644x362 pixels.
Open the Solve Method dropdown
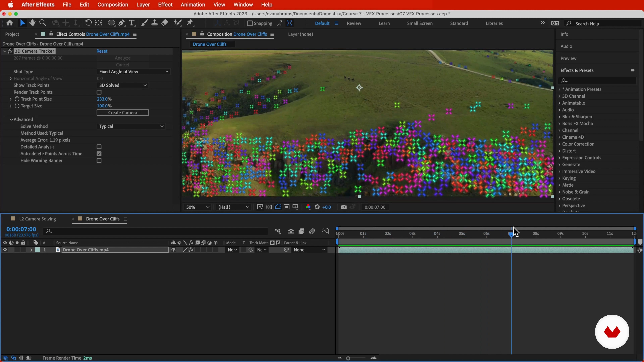tap(131, 126)
